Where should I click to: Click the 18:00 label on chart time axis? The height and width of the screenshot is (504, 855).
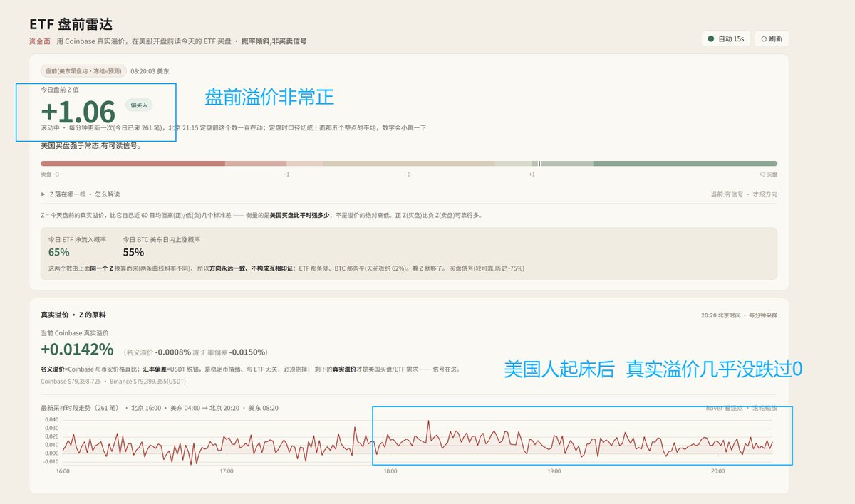[x=390, y=471]
